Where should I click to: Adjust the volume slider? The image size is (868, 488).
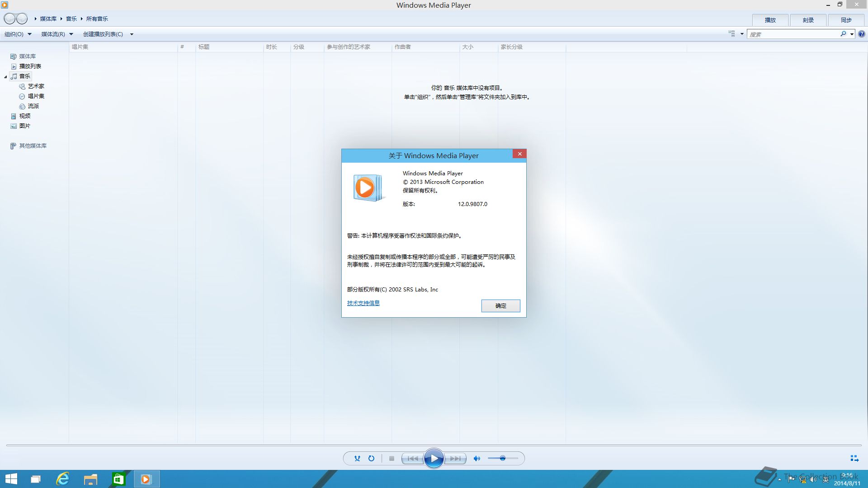pos(502,458)
